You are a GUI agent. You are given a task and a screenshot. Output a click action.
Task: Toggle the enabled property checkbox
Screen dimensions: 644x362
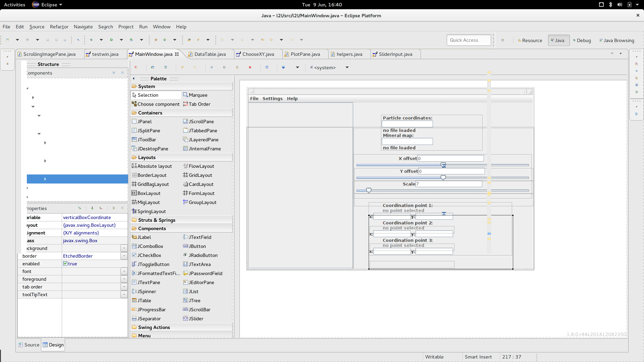[x=65, y=264]
